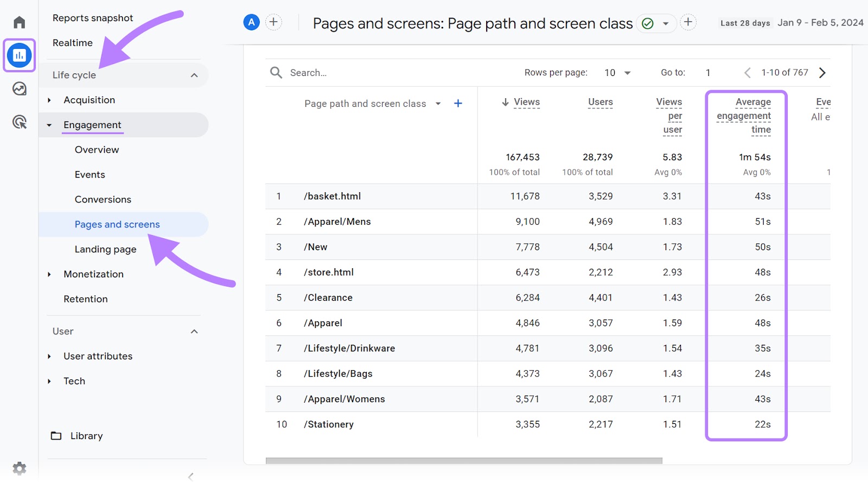Open the Home icon in left rail
Image resolution: width=868 pixels, height=488 pixels.
[20, 22]
